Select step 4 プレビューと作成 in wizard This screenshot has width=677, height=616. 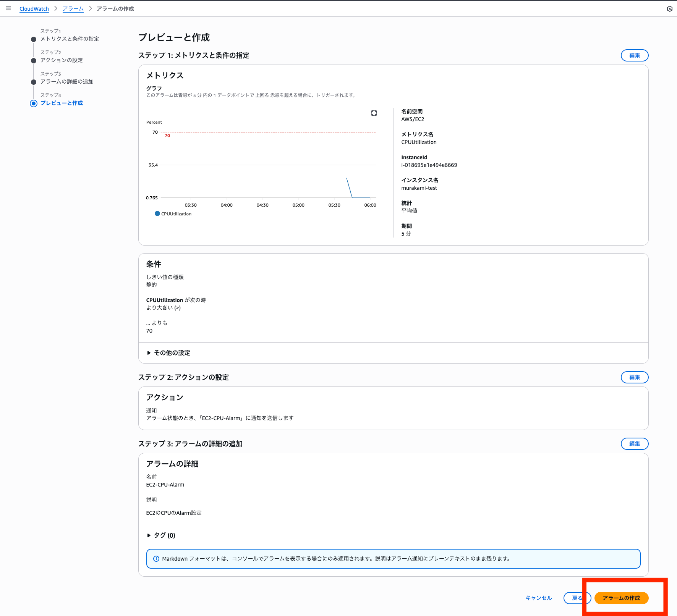pyautogui.click(x=62, y=103)
